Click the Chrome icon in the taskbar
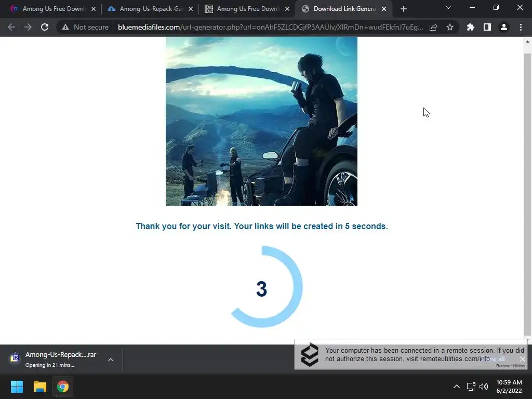 coord(63,387)
